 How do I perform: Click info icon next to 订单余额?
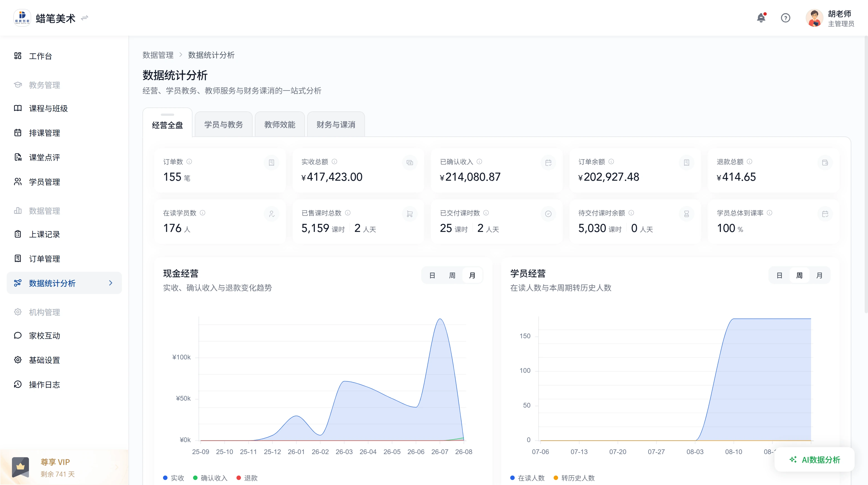pos(611,161)
